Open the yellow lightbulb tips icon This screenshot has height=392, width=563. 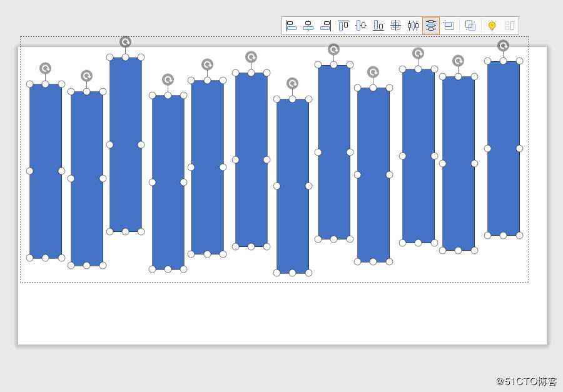click(x=492, y=26)
